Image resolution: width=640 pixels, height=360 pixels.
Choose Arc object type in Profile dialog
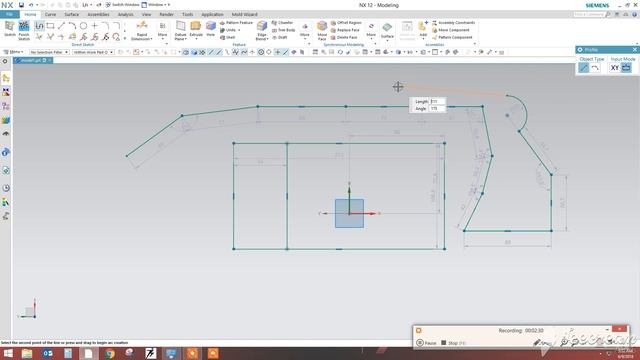[x=595, y=68]
